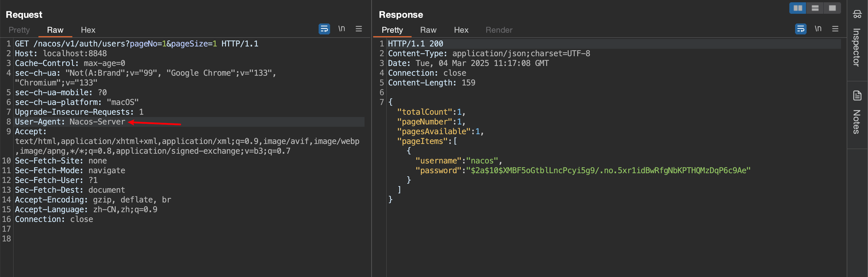Click the Upgrade-Insecure-Requests header line

coord(79,112)
